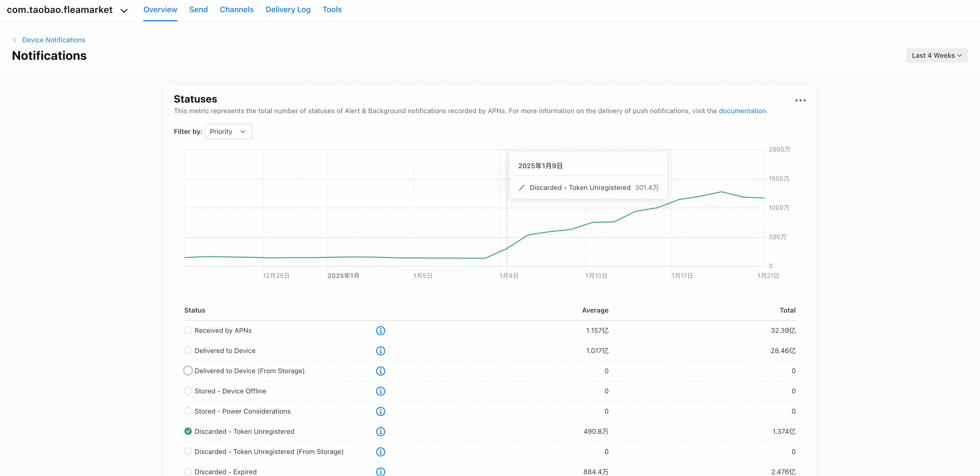Select Delivered to Device (From Storage) status

pyautogui.click(x=188, y=371)
